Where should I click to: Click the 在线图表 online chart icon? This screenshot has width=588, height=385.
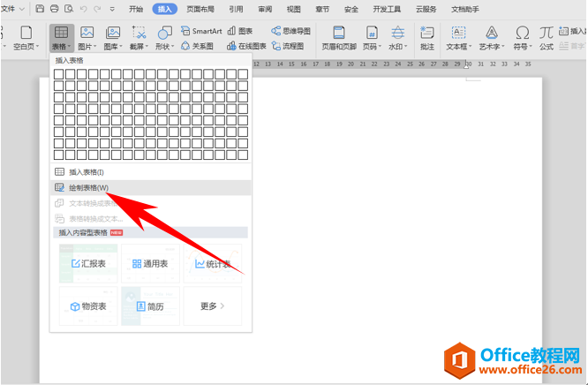(x=246, y=46)
